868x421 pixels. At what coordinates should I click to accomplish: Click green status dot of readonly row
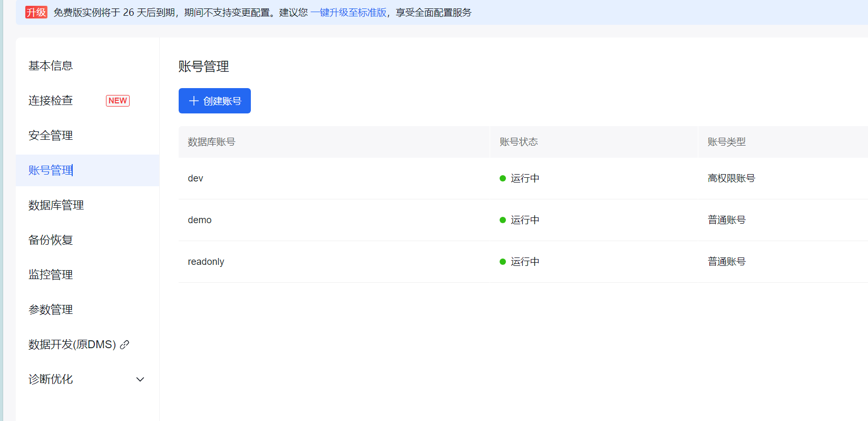click(x=503, y=262)
